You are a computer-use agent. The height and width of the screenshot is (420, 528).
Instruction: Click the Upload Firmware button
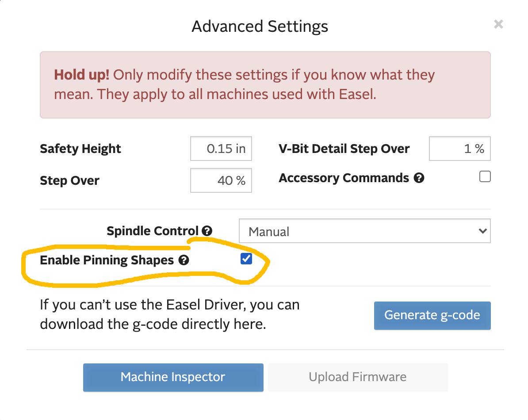coord(358,377)
